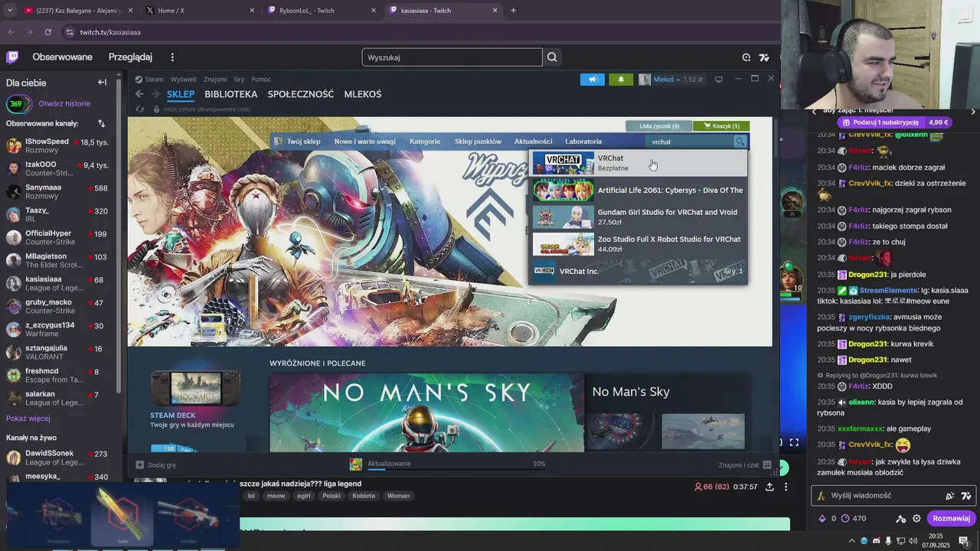Open the Kategorie store menu

click(x=425, y=142)
